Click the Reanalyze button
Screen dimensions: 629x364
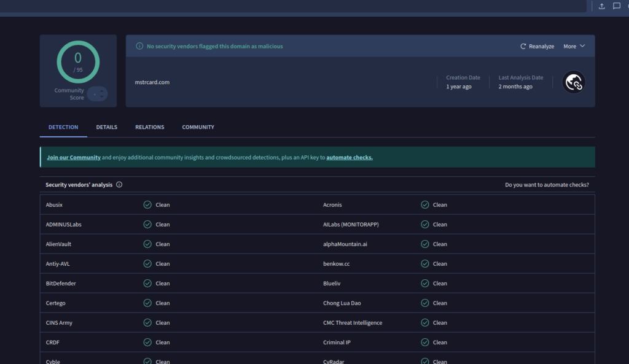[x=536, y=45]
